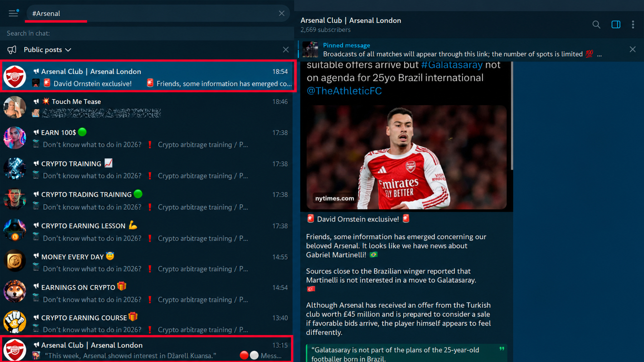
Task: Clear the #Arsenal search field
Action: click(282, 13)
